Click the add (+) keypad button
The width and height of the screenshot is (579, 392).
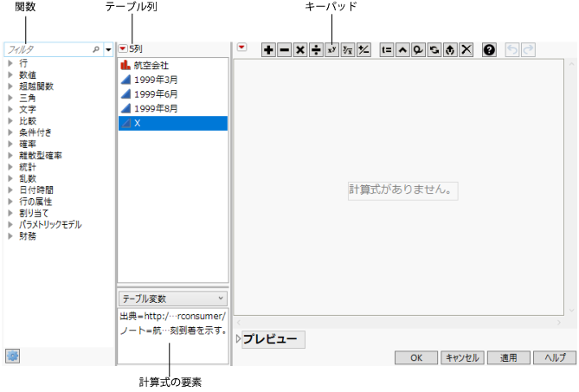point(269,50)
